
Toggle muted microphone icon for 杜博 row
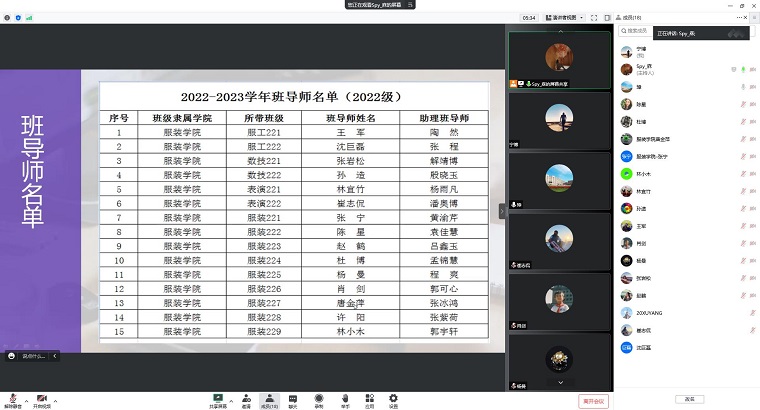(x=743, y=122)
